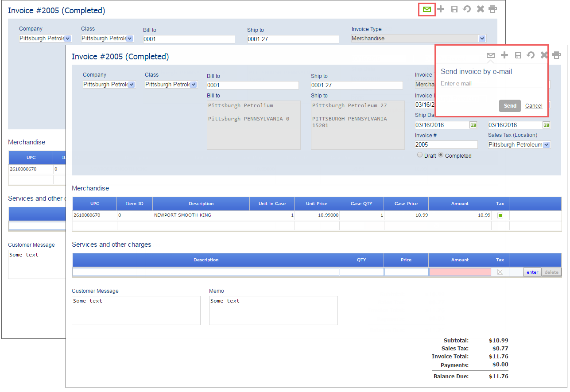Select the Completed radio button
This screenshot has width=570, height=392.
click(441, 155)
